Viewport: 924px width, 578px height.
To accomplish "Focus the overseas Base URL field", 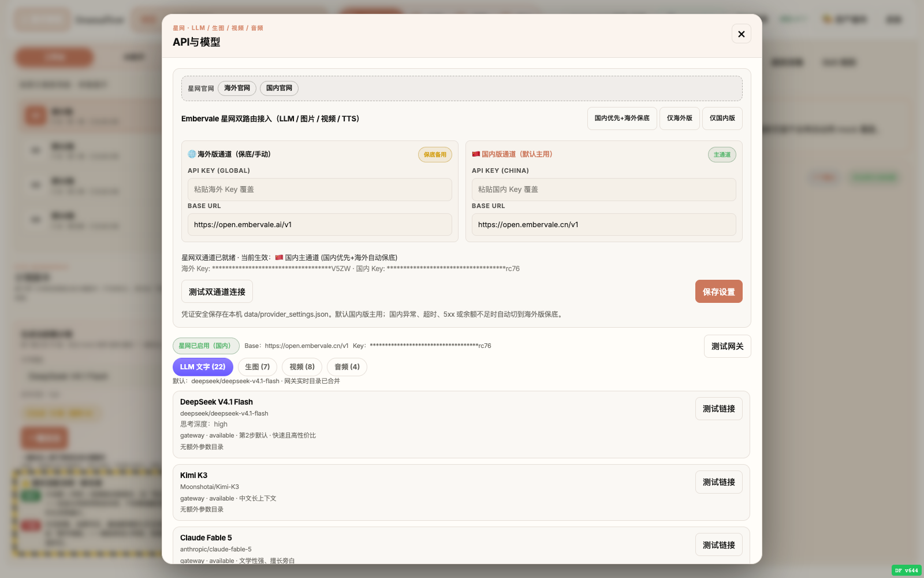I will (x=320, y=225).
